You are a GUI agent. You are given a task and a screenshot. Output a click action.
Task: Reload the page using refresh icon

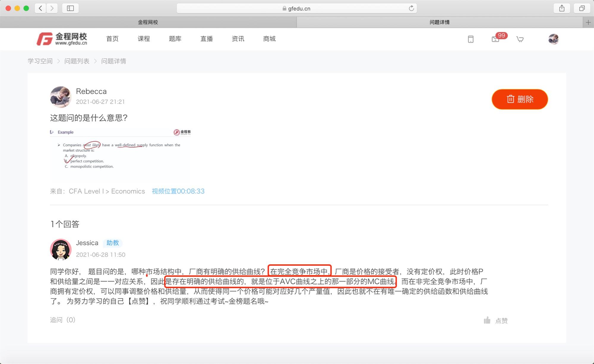[411, 8]
